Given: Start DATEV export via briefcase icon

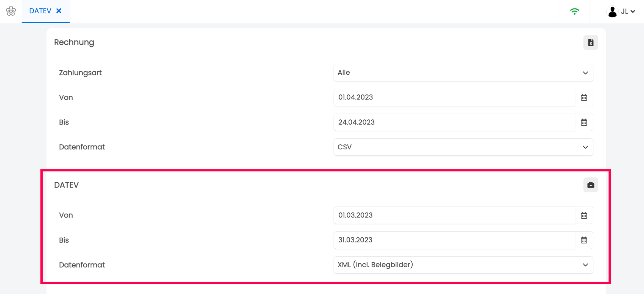Looking at the screenshot, I should [x=591, y=185].
